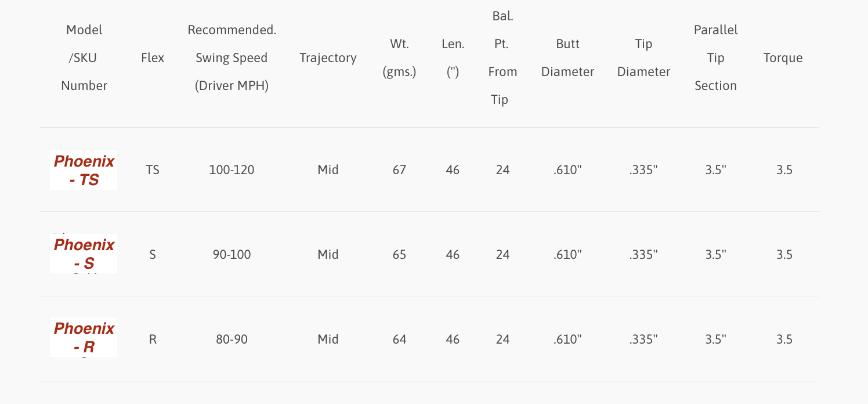Click the Parallel Tip Section header
The width and height of the screenshot is (868, 404).
tap(715, 57)
